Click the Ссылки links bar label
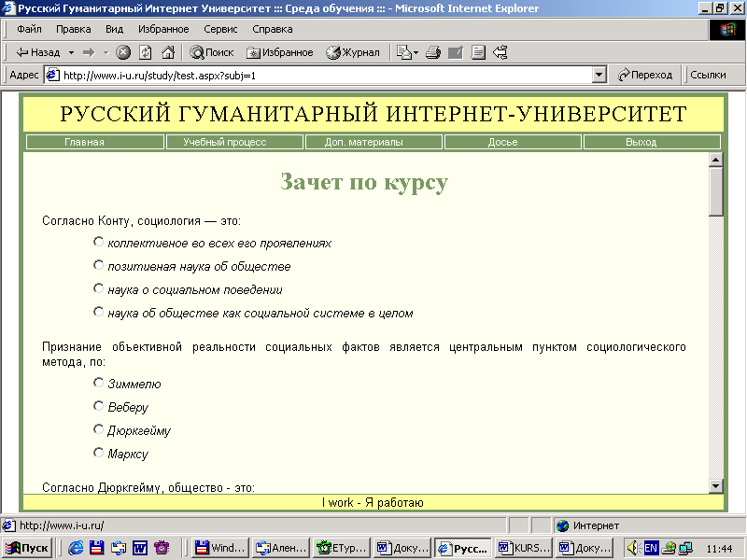The image size is (747, 560). pos(708,76)
